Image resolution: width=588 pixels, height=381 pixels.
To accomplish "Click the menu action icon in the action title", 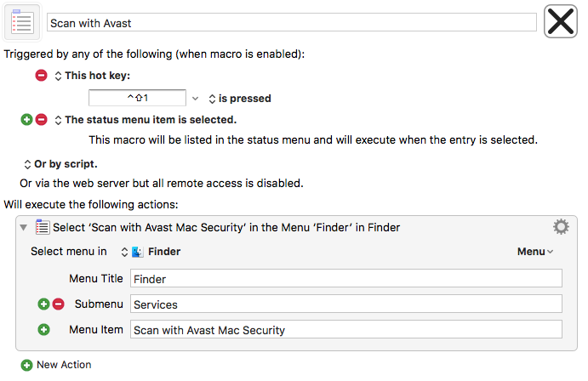I will [x=43, y=227].
